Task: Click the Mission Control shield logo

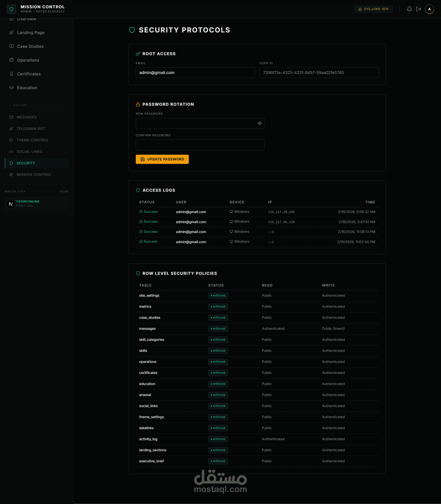Action: click(x=11, y=9)
